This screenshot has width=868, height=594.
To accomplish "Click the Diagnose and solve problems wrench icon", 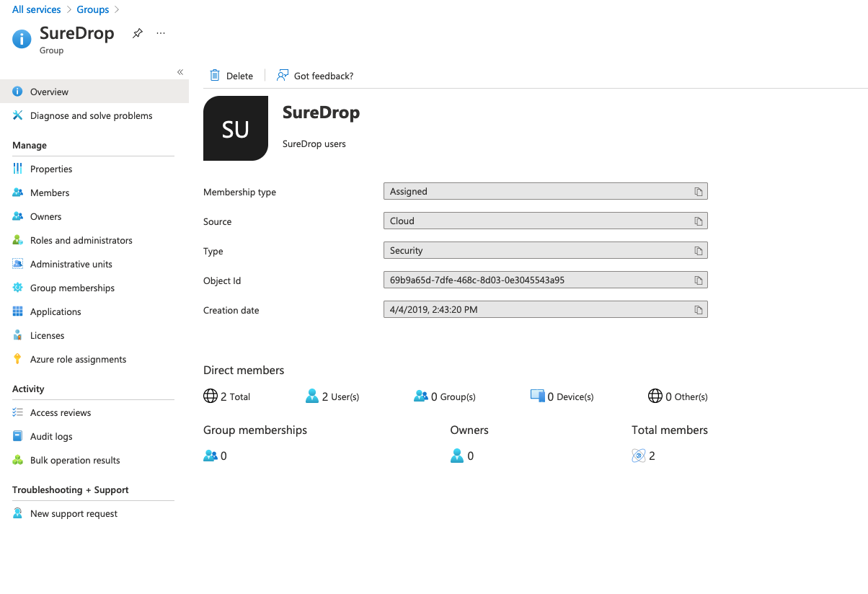I will pos(18,115).
